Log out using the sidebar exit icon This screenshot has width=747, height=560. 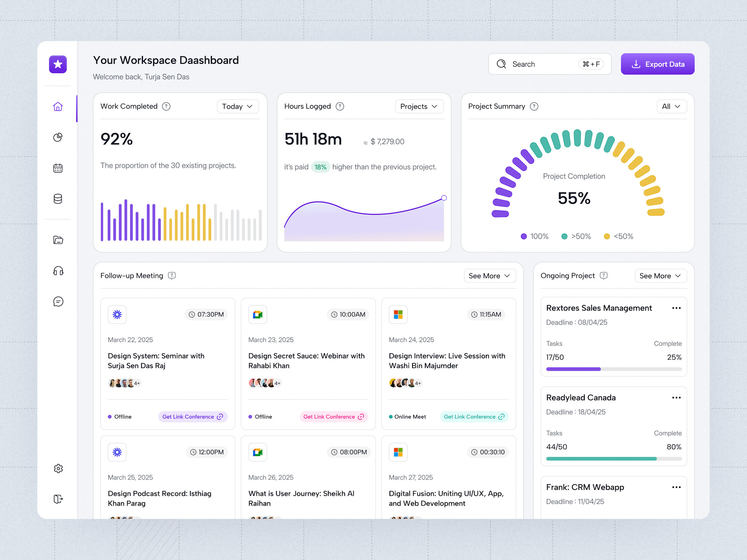[x=58, y=499]
